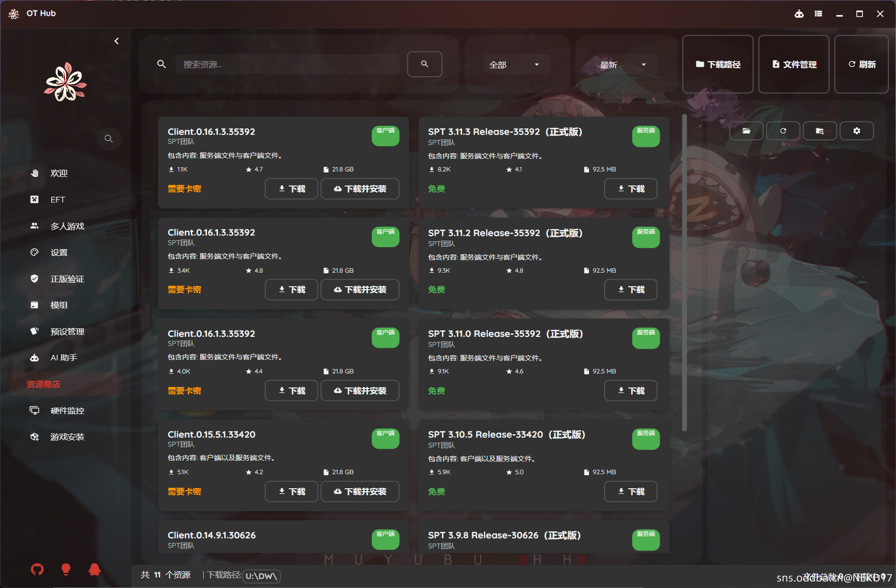
Task: Open AI 助手 in the sidebar
Action: pyautogui.click(x=66, y=358)
